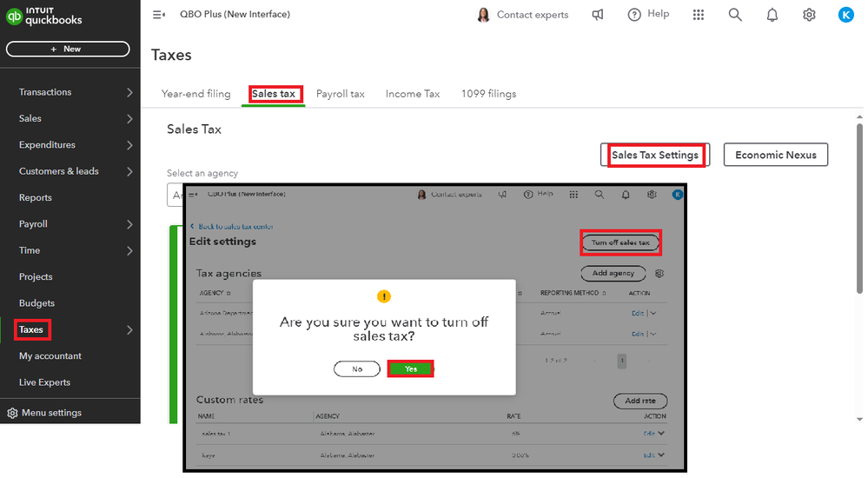Click No in the confirmation dialog

click(357, 368)
